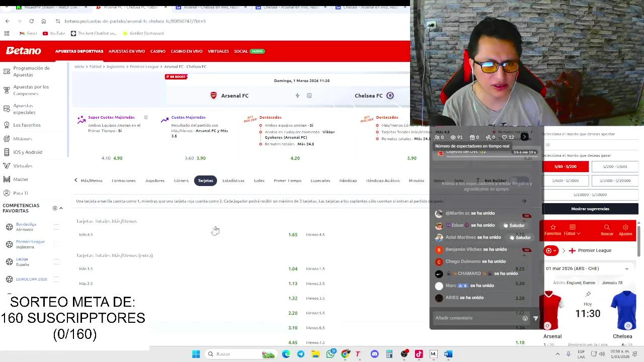
Task: Open Apuestas por los Campeones in the sidebar
Action: coord(31,90)
